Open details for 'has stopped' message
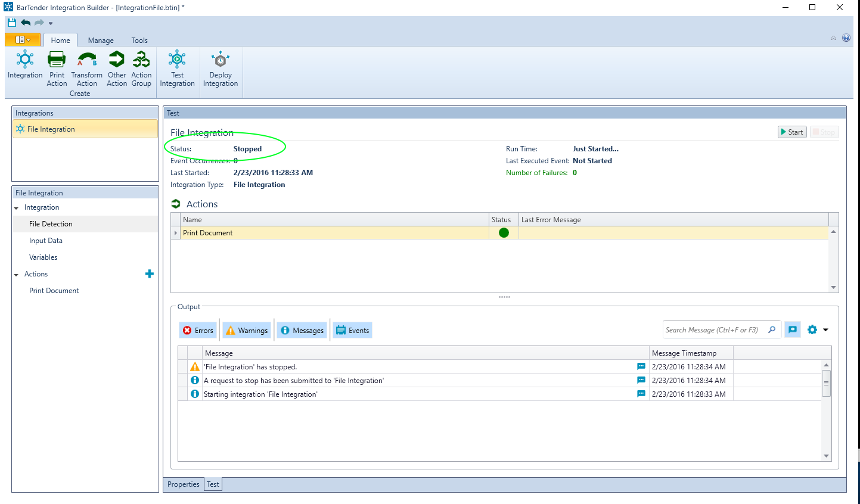The height and width of the screenshot is (504, 860). [x=641, y=366]
